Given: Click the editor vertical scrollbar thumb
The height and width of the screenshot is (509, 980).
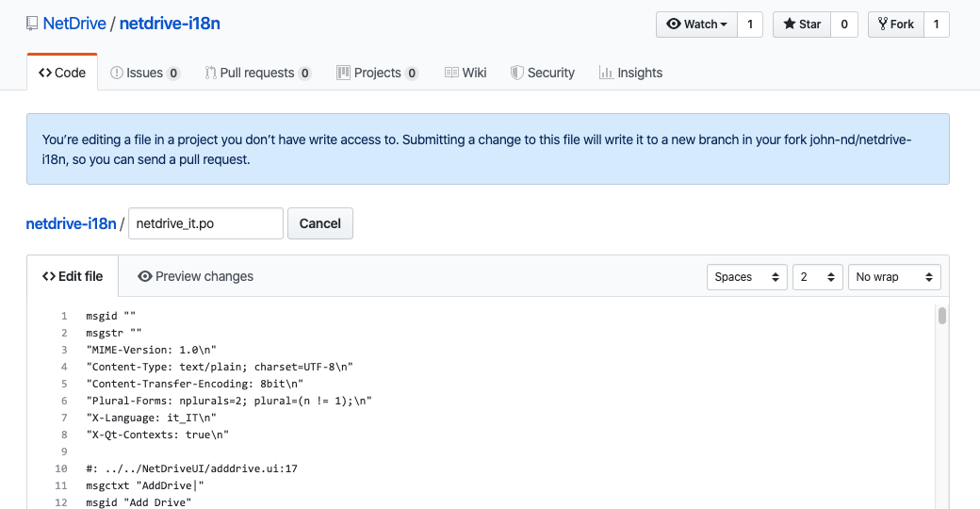Looking at the screenshot, I should click(942, 316).
